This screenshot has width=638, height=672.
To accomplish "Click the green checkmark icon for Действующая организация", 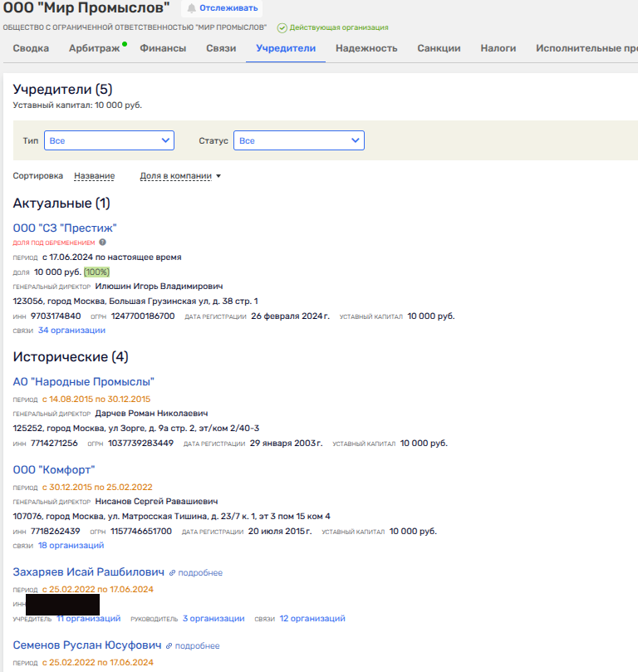I will [282, 27].
